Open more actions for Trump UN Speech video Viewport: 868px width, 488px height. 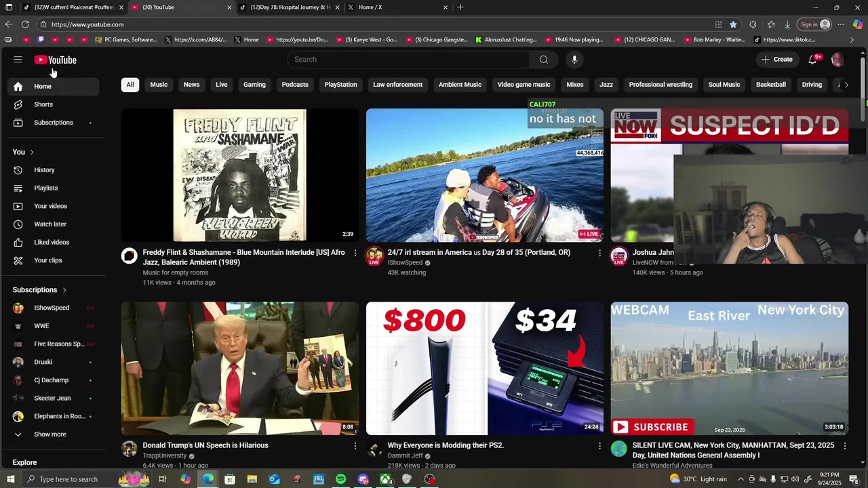tap(355, 446)
